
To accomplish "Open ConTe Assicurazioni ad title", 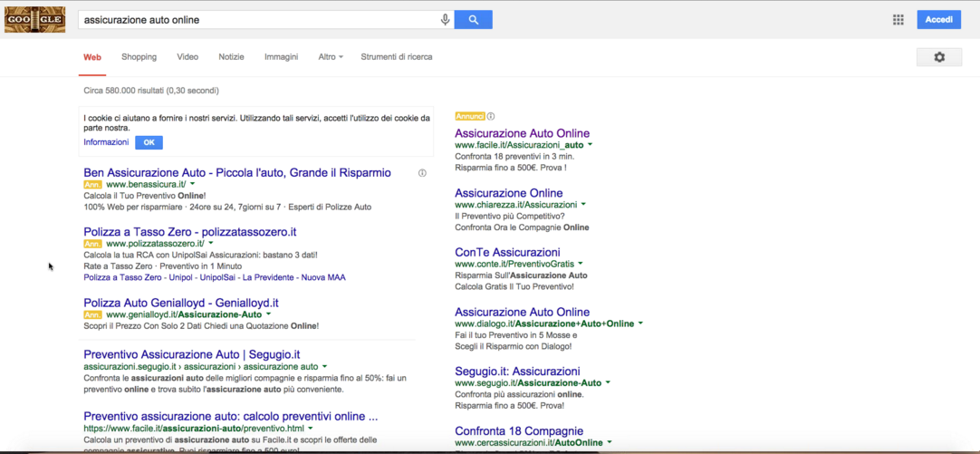I will click(507, 253).
